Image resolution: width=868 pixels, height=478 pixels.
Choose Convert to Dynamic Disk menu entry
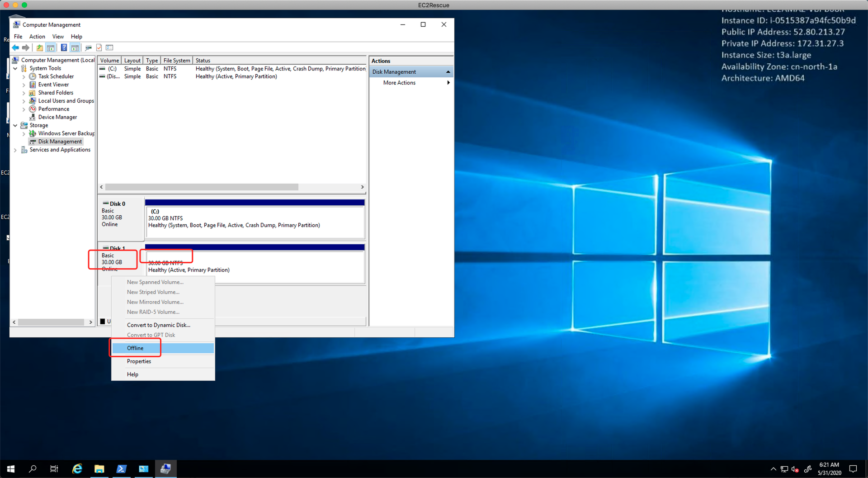pos(158,325)
